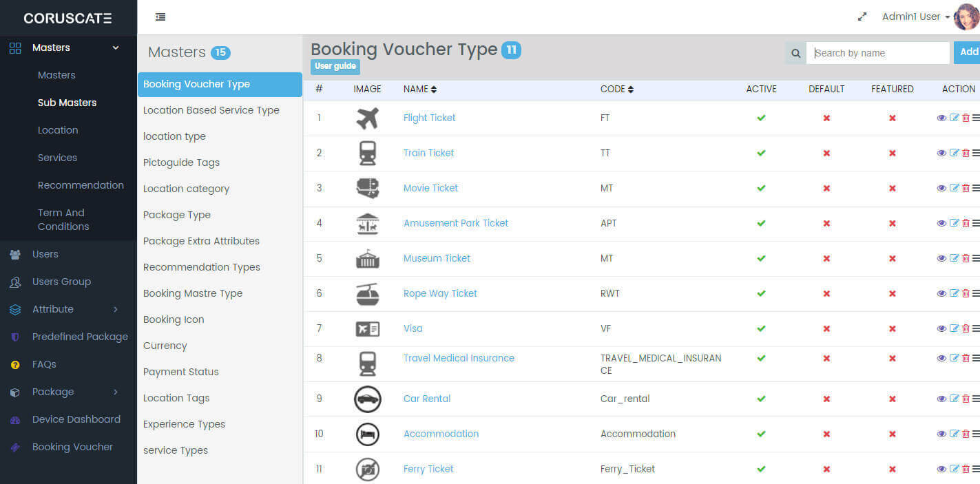Click the Car Rental row image icon
This screenshot has height=484, width=980.
368,399
